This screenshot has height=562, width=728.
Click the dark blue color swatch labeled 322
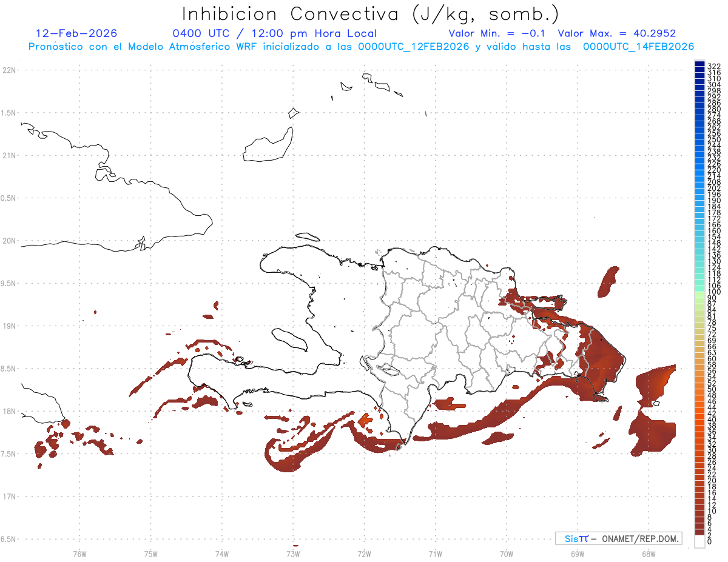pos(699,64)
